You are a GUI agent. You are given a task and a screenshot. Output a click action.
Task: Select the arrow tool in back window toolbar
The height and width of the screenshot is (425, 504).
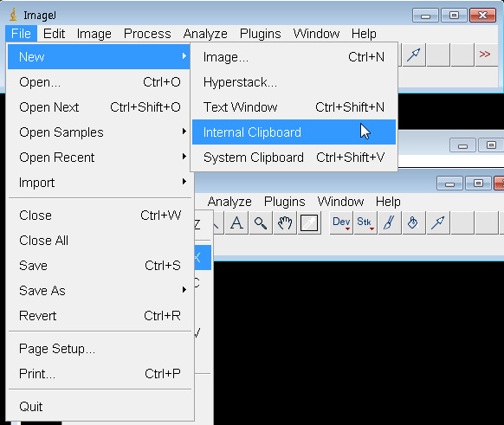coord(438,222)
